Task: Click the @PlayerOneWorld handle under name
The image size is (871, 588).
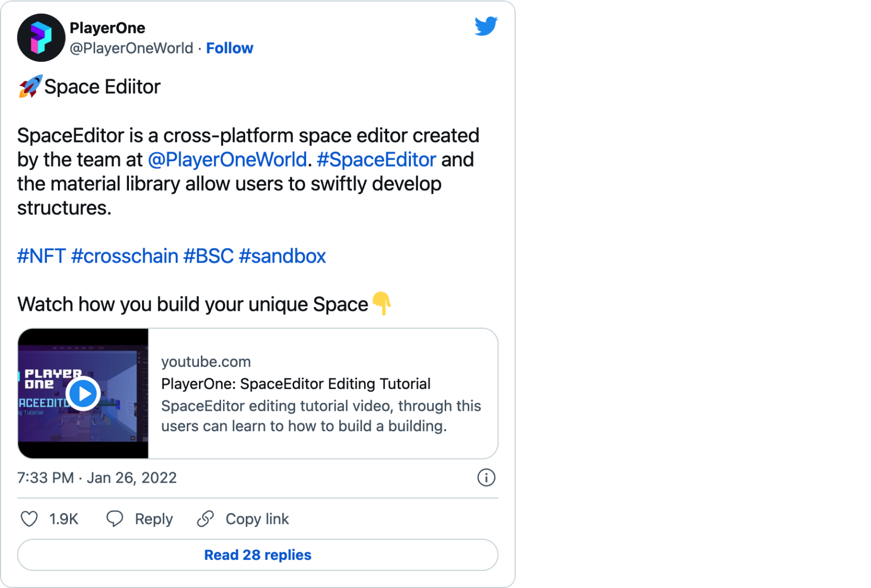Action: pos(131,48)
